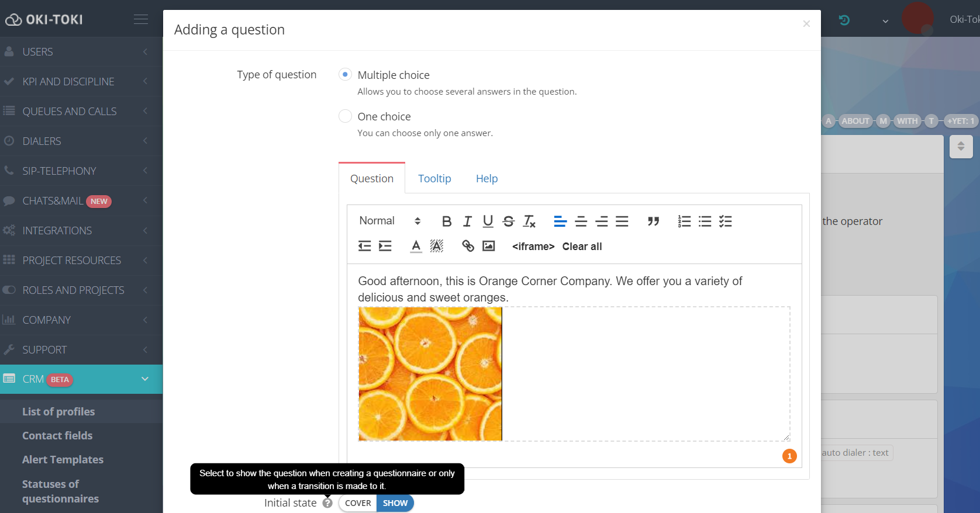Image resolution: width=980 pixels, height=513 pixels.
Task: Insert a blockquote with the quote icon
Action: pyautogui.click(x=653, y=221)
